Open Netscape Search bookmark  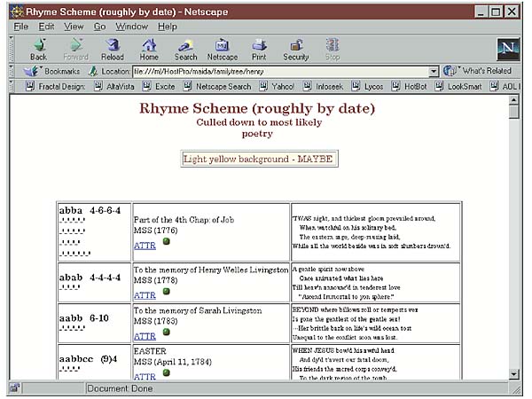click(x=217, y=87)
